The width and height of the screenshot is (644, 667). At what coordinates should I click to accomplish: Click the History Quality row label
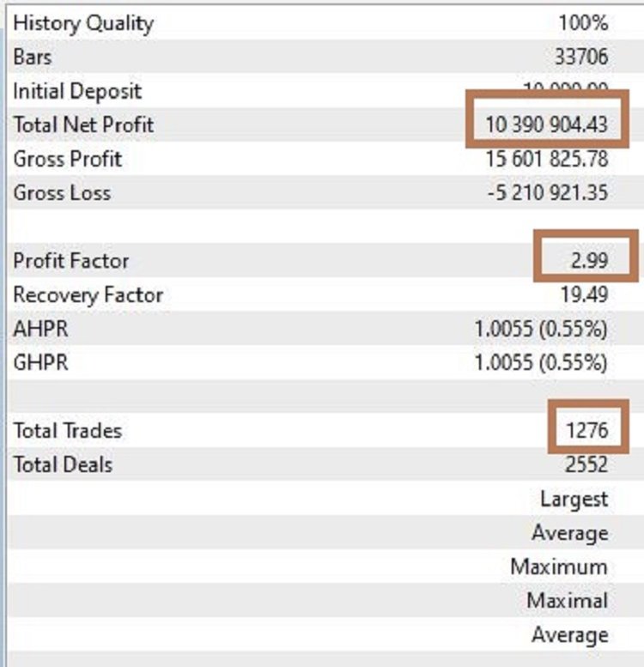click(x=82, y=23)
